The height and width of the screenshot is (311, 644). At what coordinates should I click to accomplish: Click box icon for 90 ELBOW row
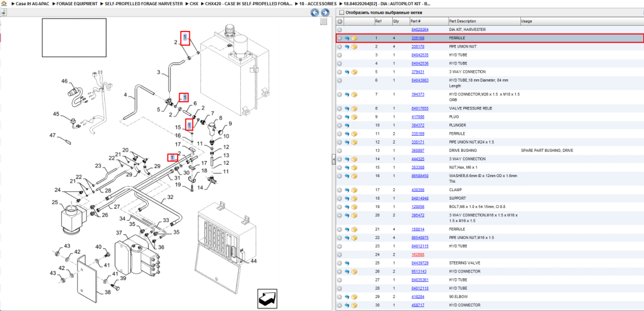point(354,297)
